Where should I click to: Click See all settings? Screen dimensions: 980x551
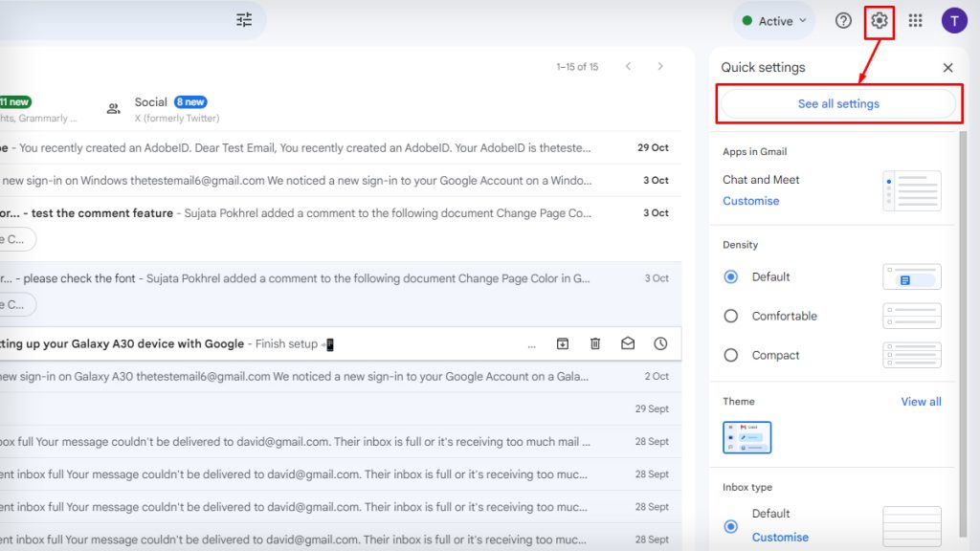point(838,101)
